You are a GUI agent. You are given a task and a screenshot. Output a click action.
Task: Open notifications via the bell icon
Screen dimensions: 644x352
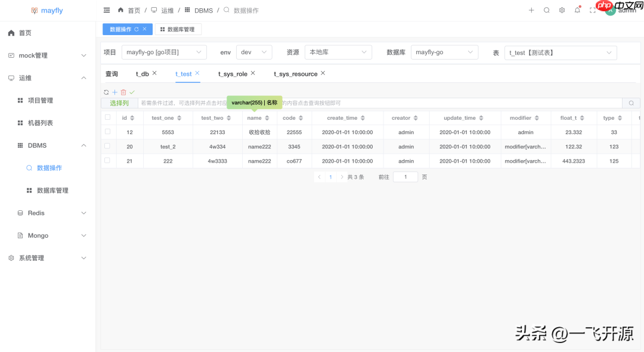pyautogui.click(x=576, y=10)
